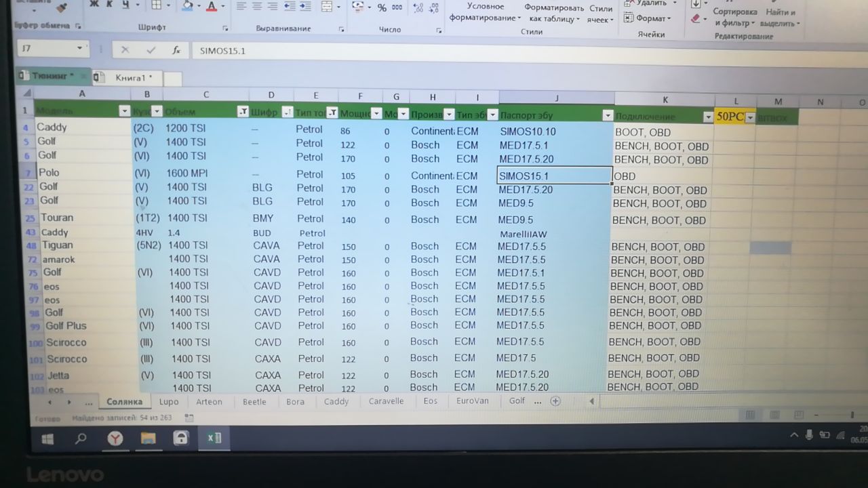This screenshot has width=868, height=488.
Task: Switch to Beetle sheet tab
Action: 254,401
